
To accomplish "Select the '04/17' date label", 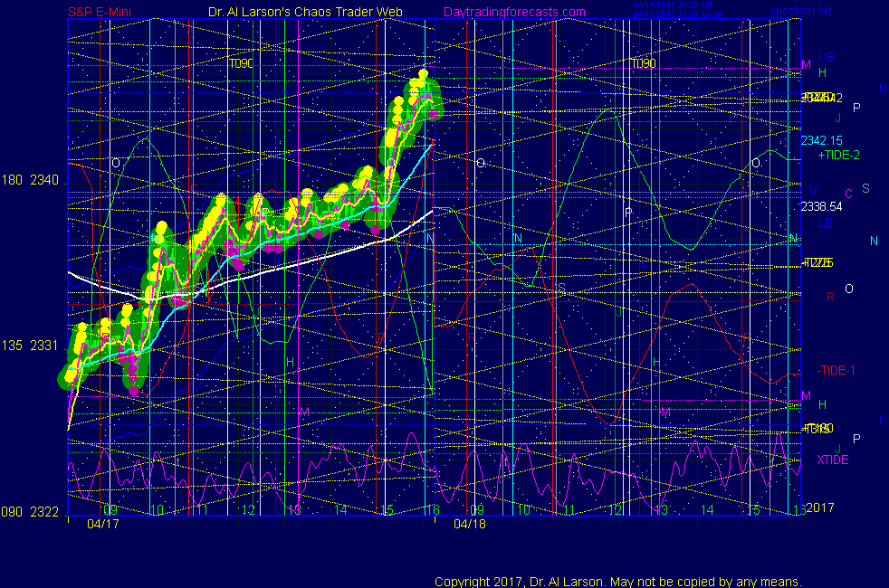I will point(103,524).
